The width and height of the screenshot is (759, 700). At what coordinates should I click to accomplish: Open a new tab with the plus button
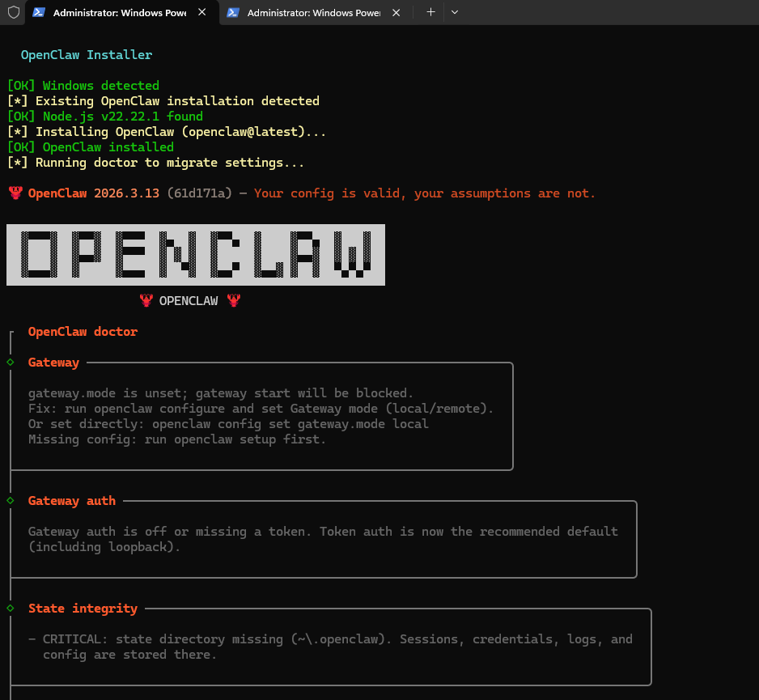click(430, 12)
